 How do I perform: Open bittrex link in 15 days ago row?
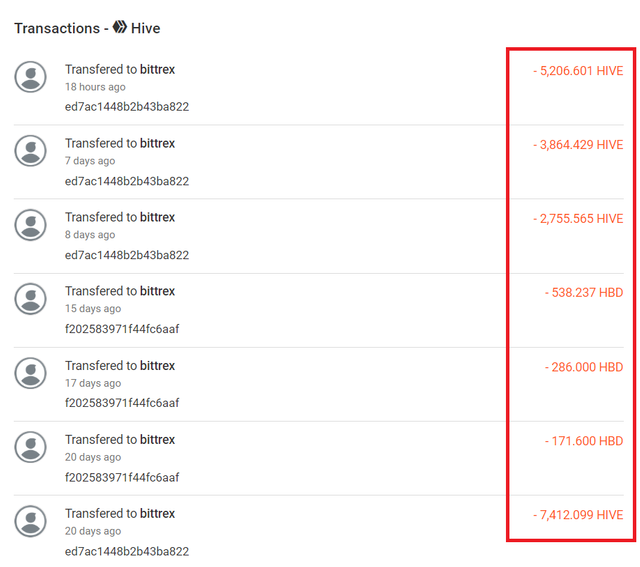[157, 291]
